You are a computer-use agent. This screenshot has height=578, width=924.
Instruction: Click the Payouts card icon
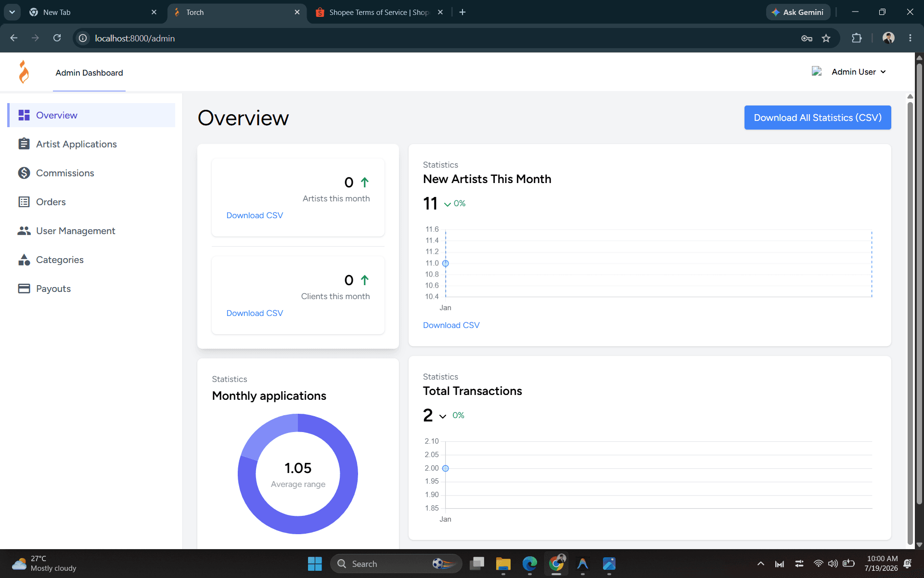click(24, 289)
